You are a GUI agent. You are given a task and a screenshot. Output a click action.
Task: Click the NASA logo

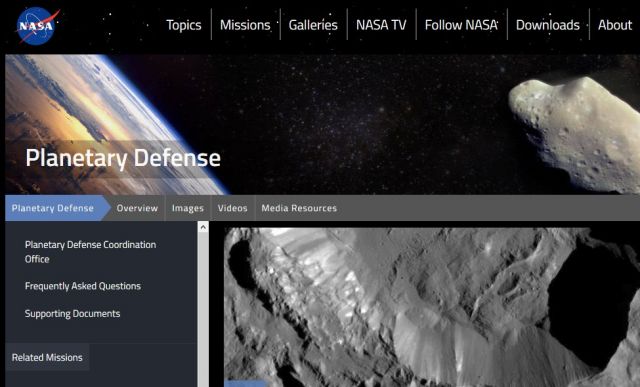click(37, 26)
